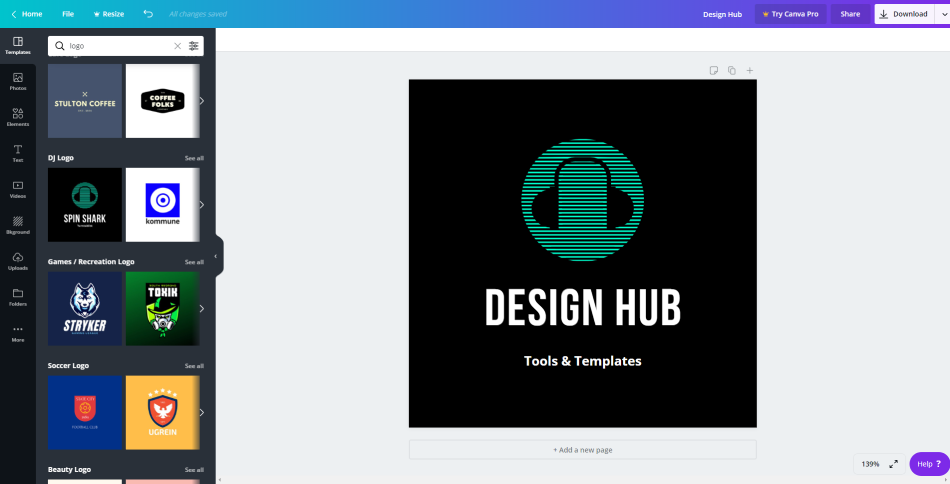Expand the Download options arrow
Screen dimensions: 950x484
click(942, 14)
